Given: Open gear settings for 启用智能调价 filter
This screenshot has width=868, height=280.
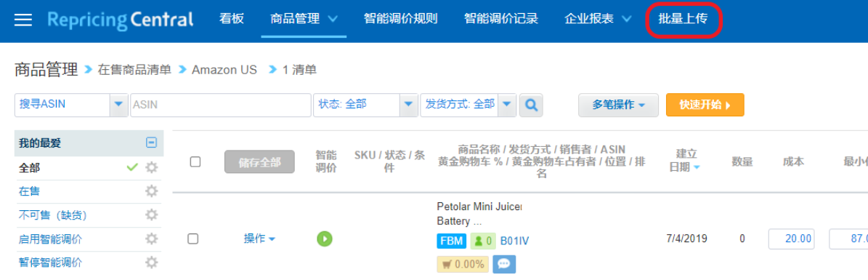Looking at the screenshot, I should (x=151, y=239).
